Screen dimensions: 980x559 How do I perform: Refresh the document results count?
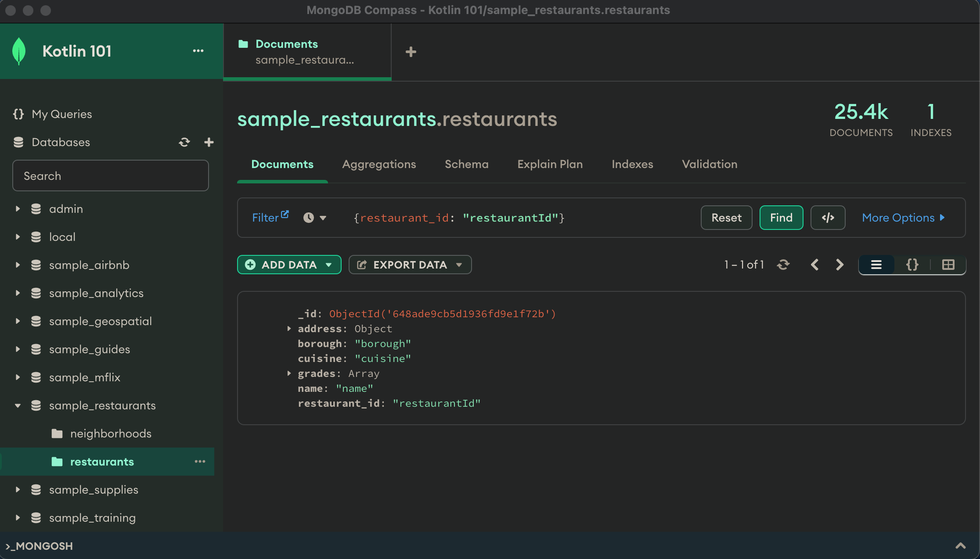point(783,265)
